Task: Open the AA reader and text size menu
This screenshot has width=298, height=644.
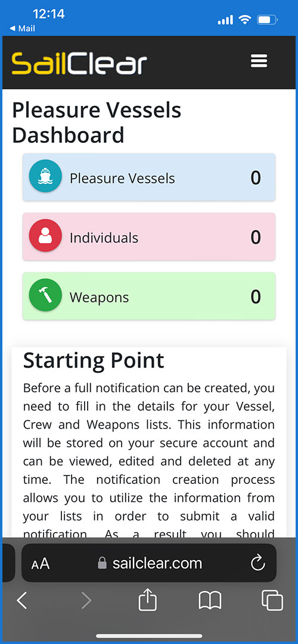Action: [x=41, y=564]
